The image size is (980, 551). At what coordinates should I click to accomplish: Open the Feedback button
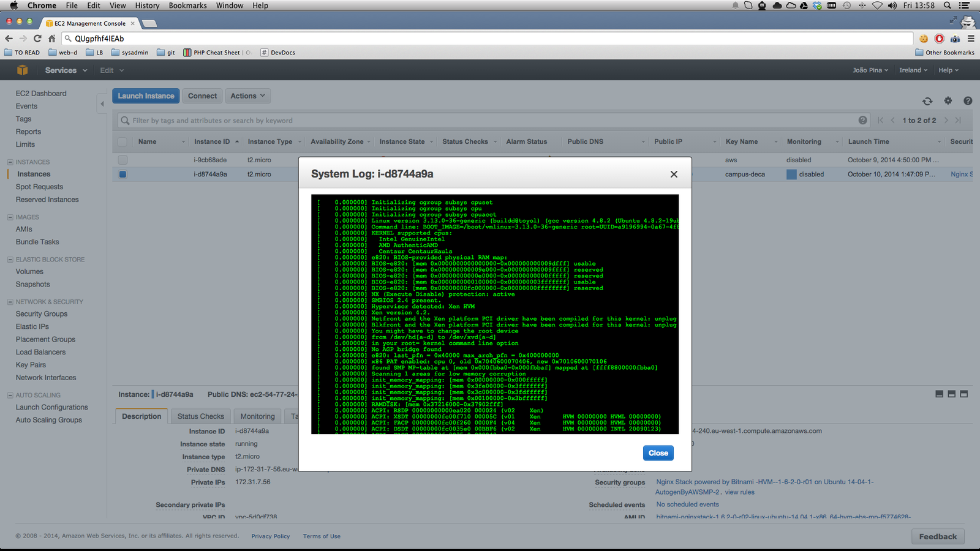click(938, 536)
